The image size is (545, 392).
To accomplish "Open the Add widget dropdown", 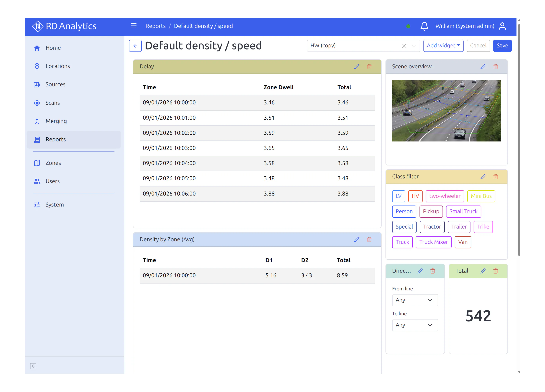I will [443, 46].
